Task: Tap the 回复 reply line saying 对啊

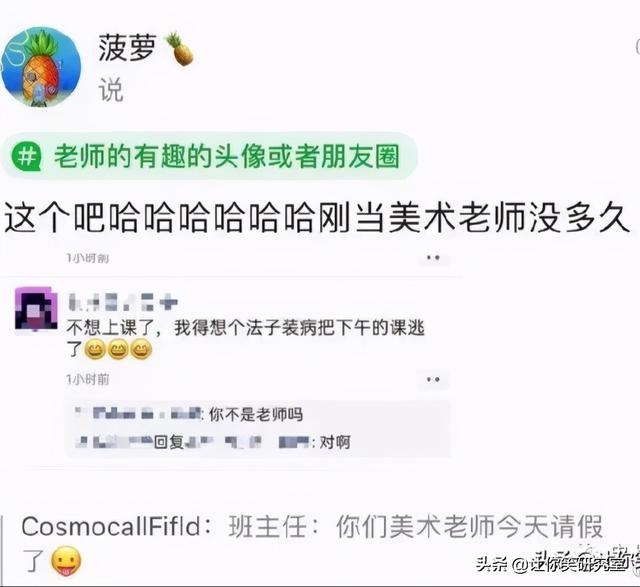Action: [x=213, y=442]
